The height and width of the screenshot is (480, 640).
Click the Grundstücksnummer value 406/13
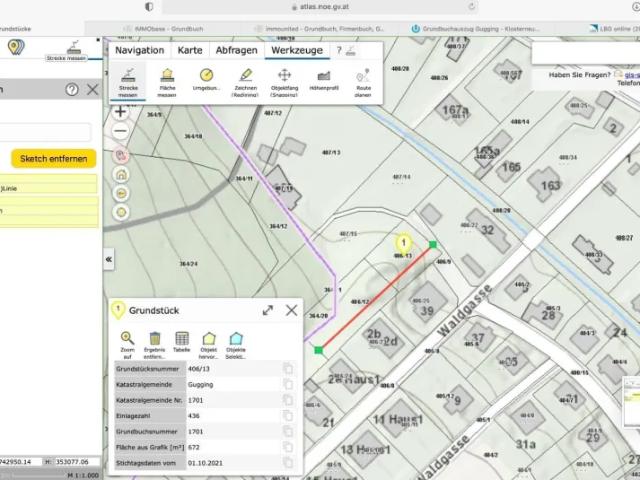click(199, 369)
